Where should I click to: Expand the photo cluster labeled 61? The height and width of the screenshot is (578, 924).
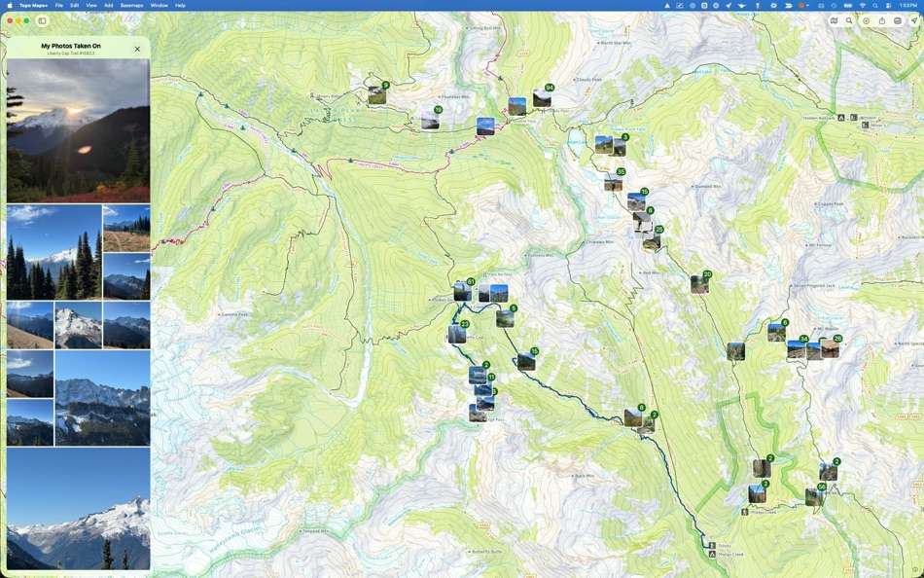tap(472, 281)
